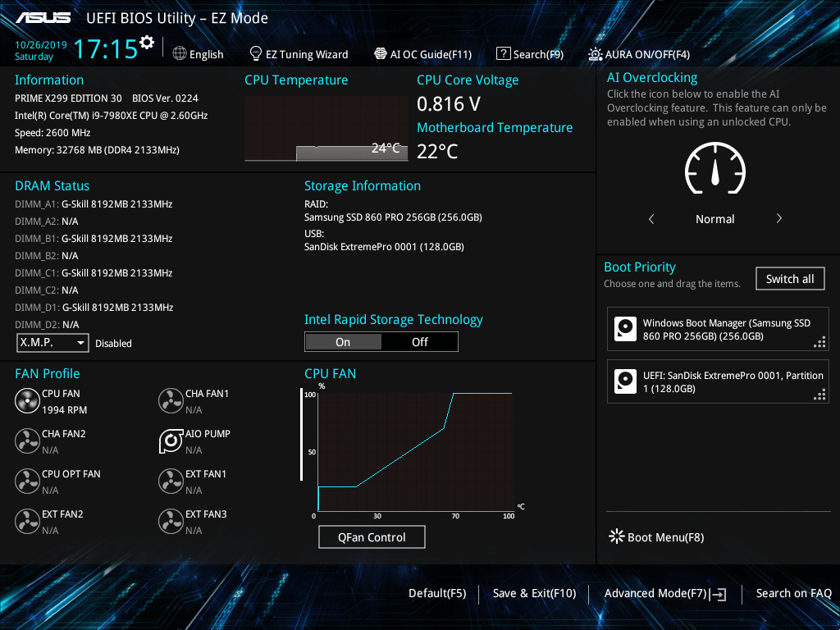Select the CHA FAN1 fan icon
This screenshot has height=630, width=840.
[x=171, y=400]
